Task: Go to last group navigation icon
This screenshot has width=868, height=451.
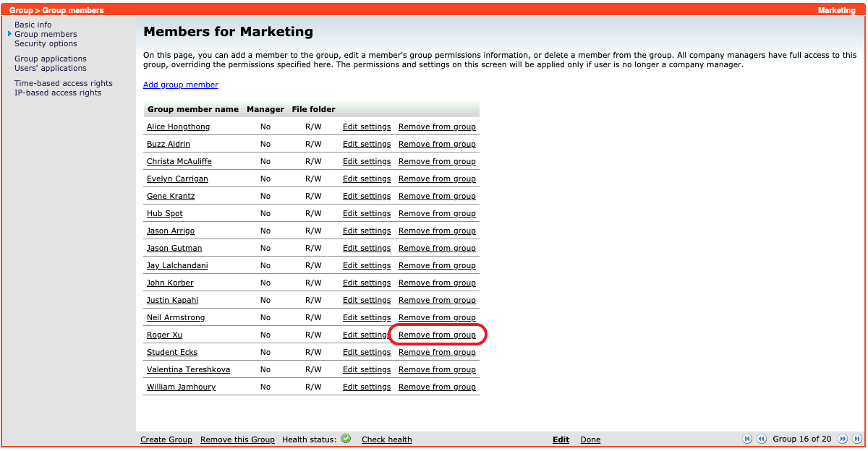Action: point(857,439)
